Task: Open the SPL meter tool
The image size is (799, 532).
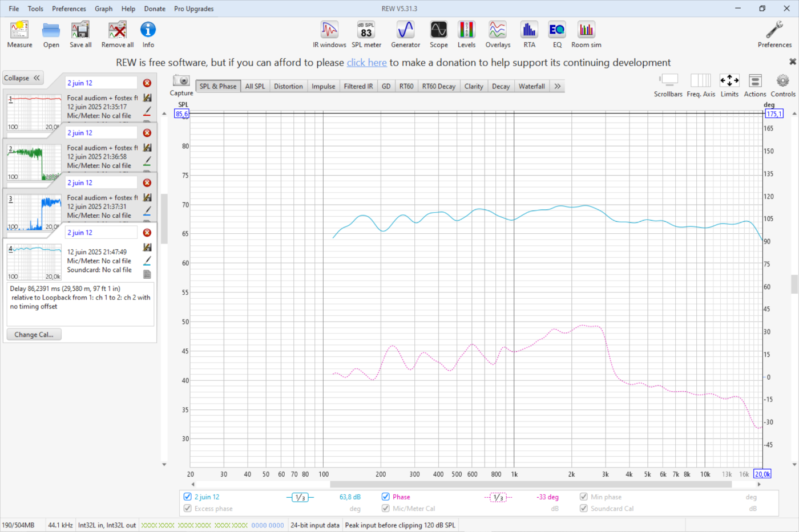Action: tap(366, 35)
